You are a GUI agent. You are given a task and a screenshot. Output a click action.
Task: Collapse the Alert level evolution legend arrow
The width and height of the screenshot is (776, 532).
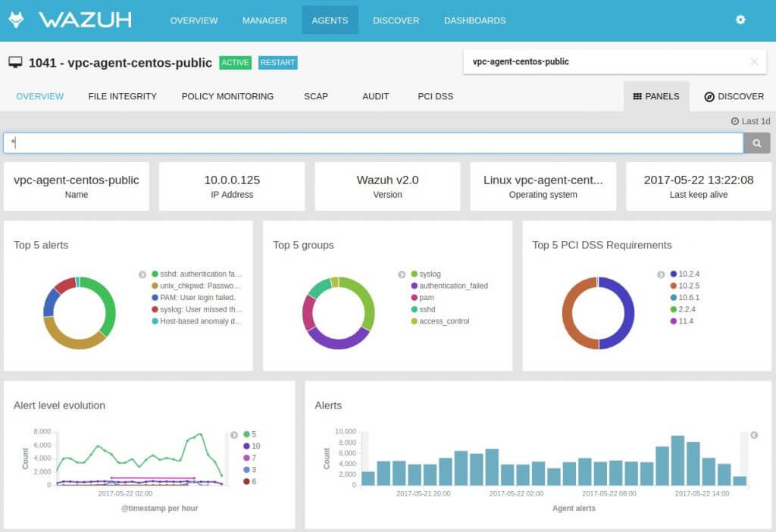pyautogui.click(x=234, y=434)
